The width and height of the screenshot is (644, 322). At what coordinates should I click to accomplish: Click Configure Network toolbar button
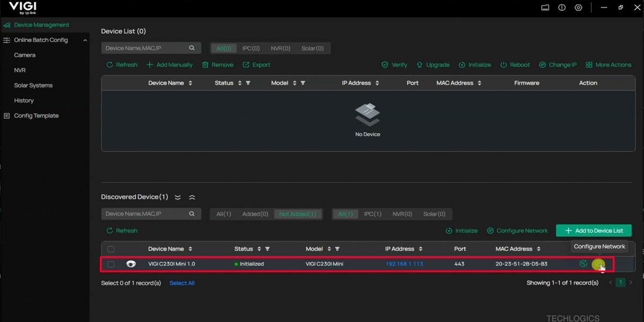pyautogui.click(x=517, y=231)
